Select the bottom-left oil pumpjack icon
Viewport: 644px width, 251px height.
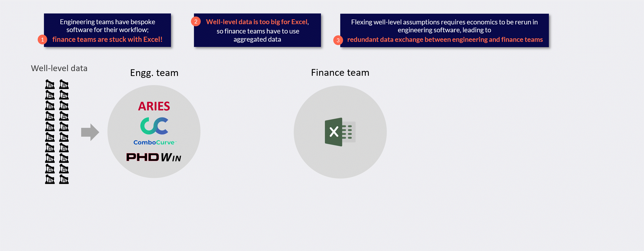(x=50, y=179)
